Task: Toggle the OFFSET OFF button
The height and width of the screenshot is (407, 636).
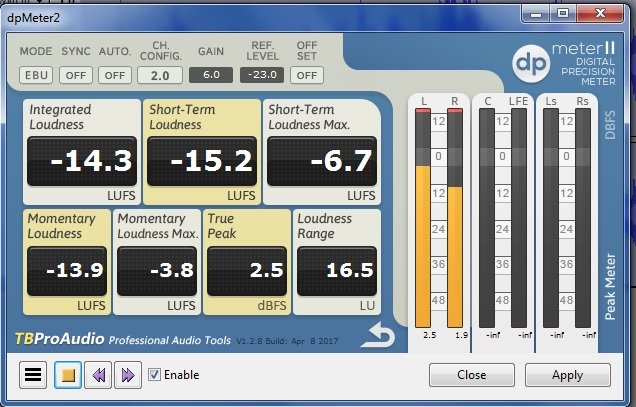Action: 307,75
